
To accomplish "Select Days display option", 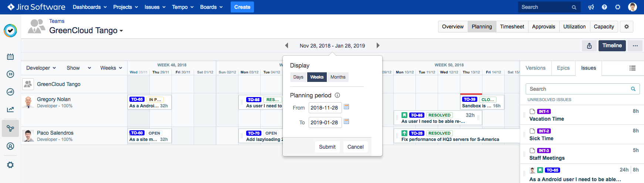I will 298,77.
